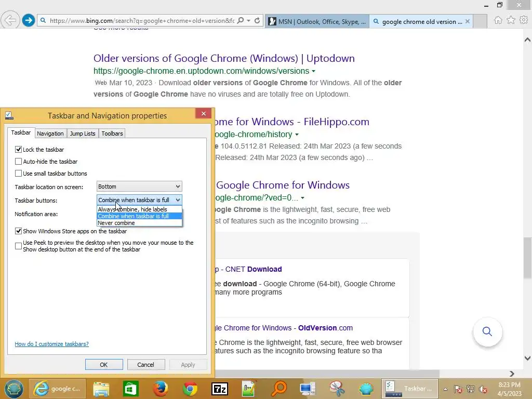
Task: Choose Combine when taskbar is full option
Action: (x=139, y=216)
